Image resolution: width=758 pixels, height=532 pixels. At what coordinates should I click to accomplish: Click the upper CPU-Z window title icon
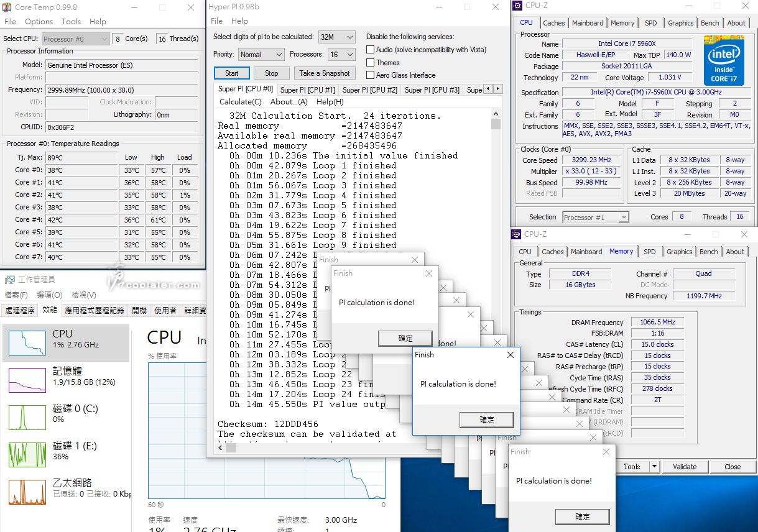[x=517, y=6]
